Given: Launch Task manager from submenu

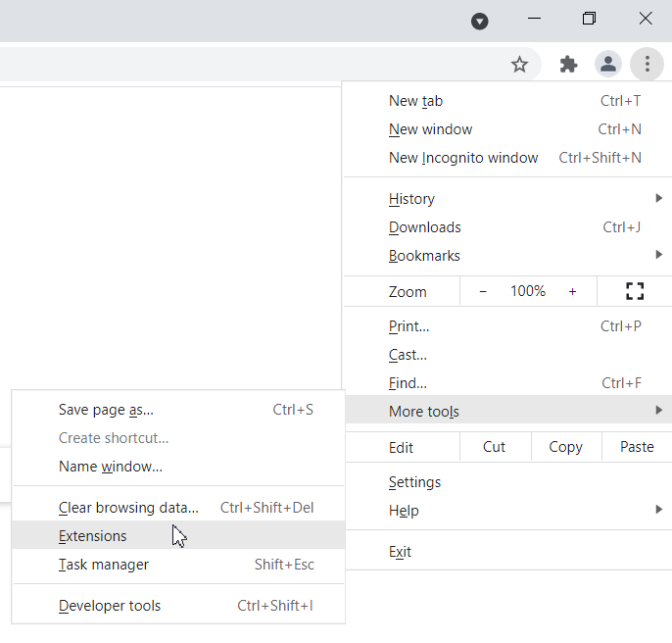Looking at the screenshot, I should [x=104, y=565].
